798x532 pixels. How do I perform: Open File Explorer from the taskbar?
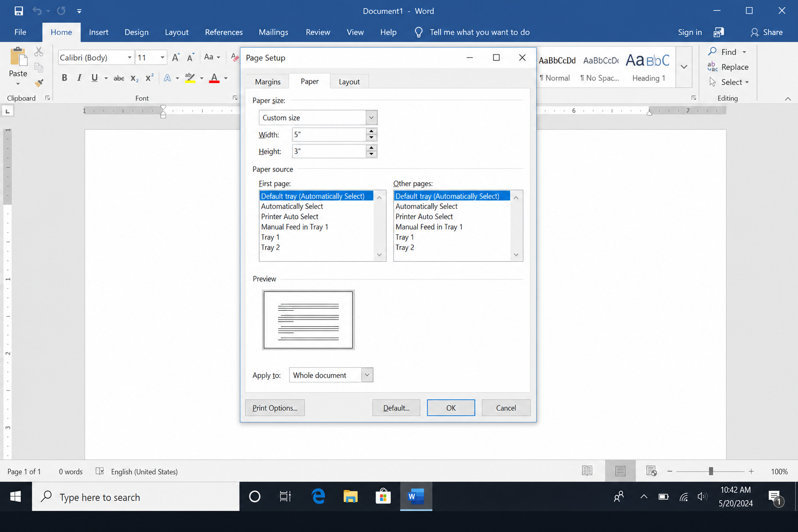click(x=351, y=497)
